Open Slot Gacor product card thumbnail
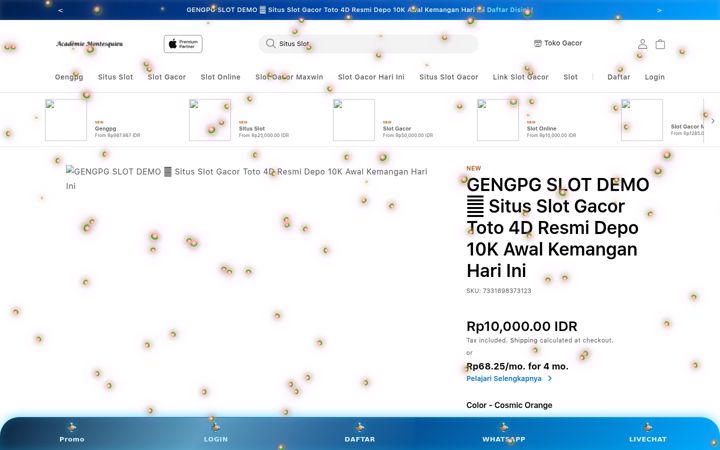 [354, 120]
